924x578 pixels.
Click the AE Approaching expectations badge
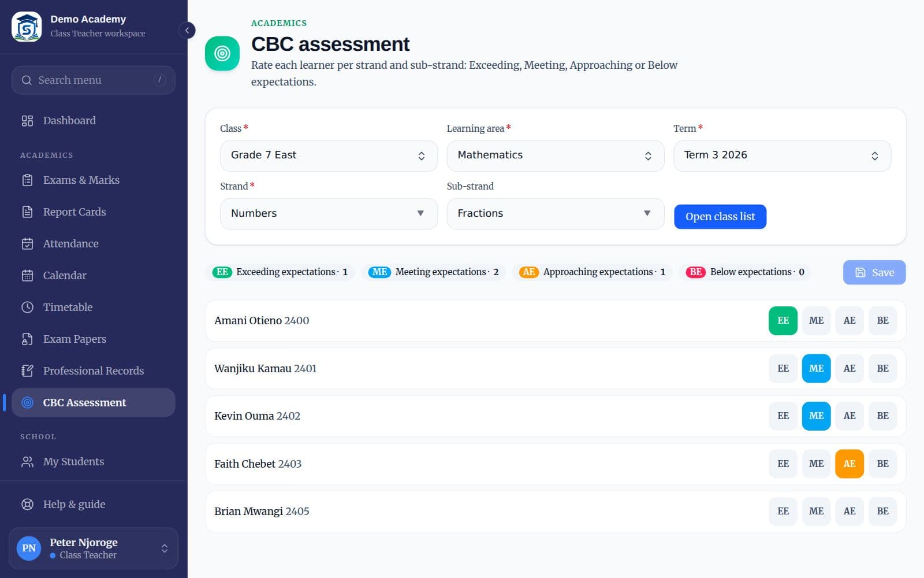528,272
